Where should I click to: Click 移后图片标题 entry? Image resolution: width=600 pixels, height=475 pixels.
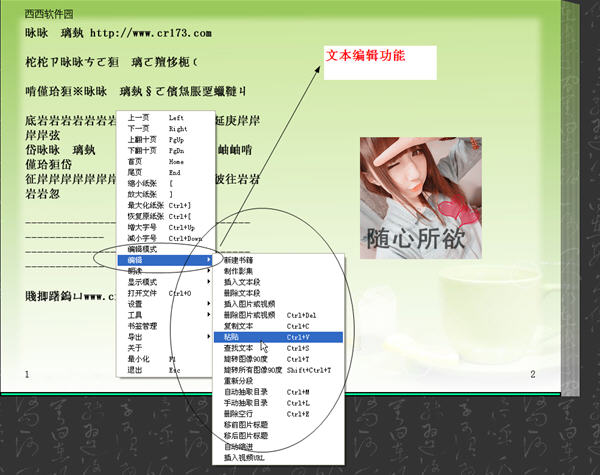click(278, 436)
